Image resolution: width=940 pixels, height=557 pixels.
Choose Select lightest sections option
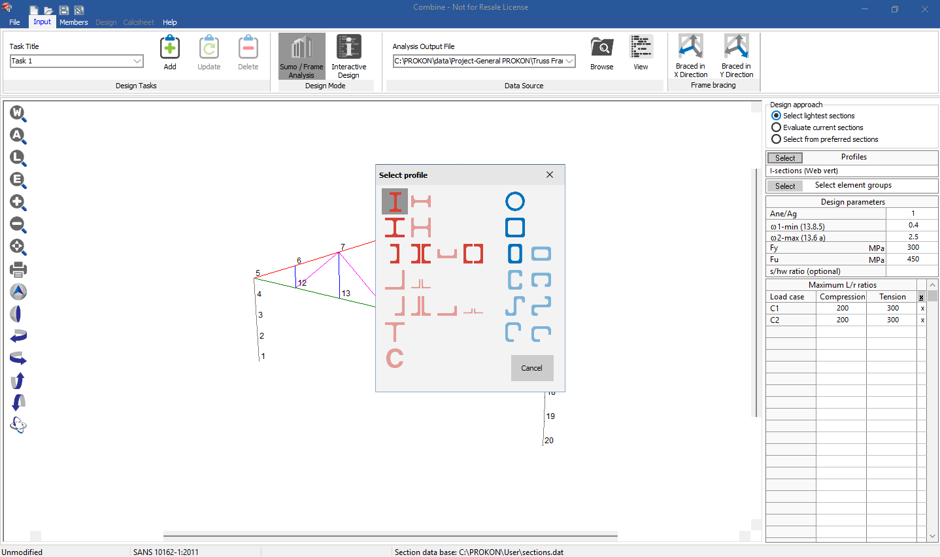click(813, 116)
